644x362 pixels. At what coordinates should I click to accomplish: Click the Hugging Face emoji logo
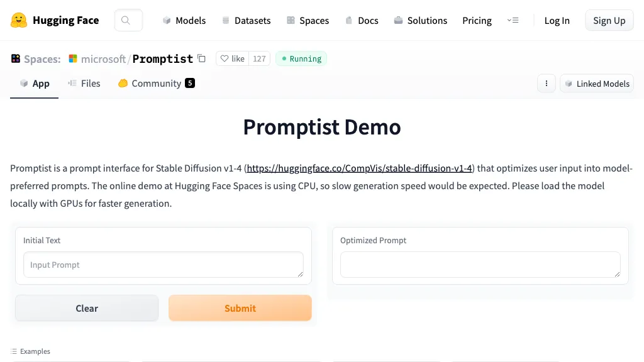[x=19, y=20]
